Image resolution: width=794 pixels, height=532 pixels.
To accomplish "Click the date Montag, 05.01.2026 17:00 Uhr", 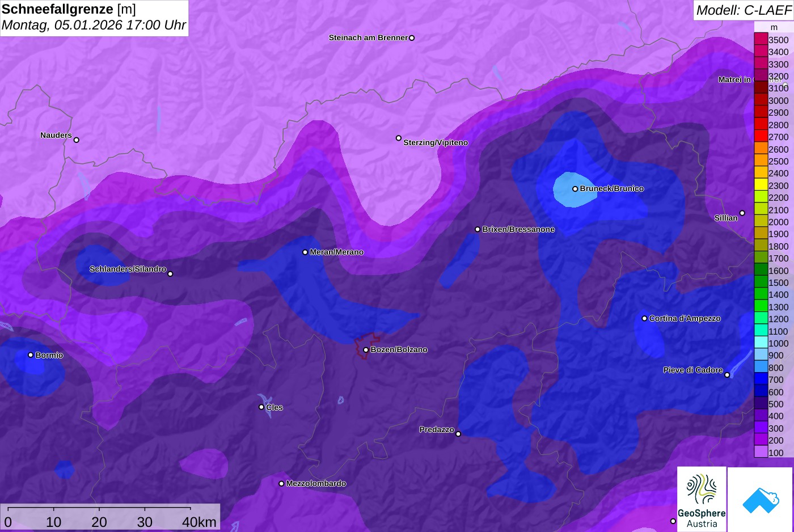I will [x=94, y=25].
